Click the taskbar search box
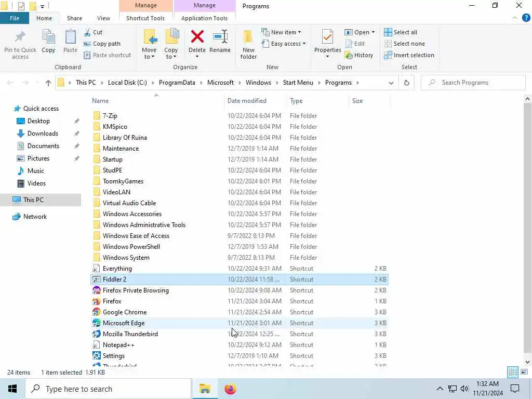This screenshot has width=532, height=399. pyautogui.click(x=108, y=389)
